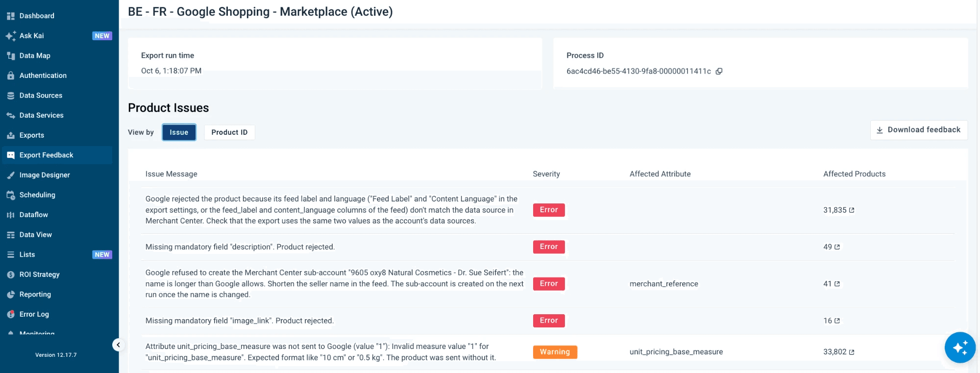Viewport: 980px width, 373px height.
Task: Click the Affected Attribute column header
Action: [x=660, y=174]
